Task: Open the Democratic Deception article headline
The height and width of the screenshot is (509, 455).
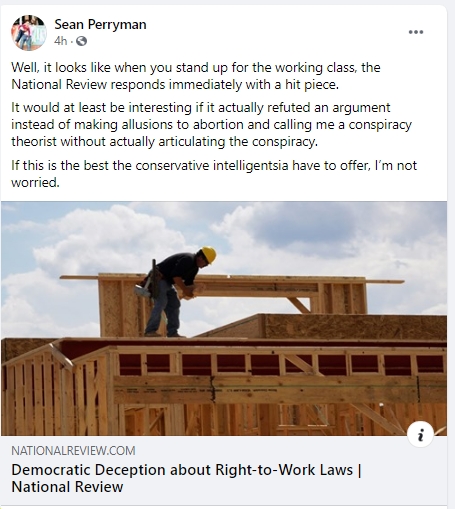Action: click(187, 478)
